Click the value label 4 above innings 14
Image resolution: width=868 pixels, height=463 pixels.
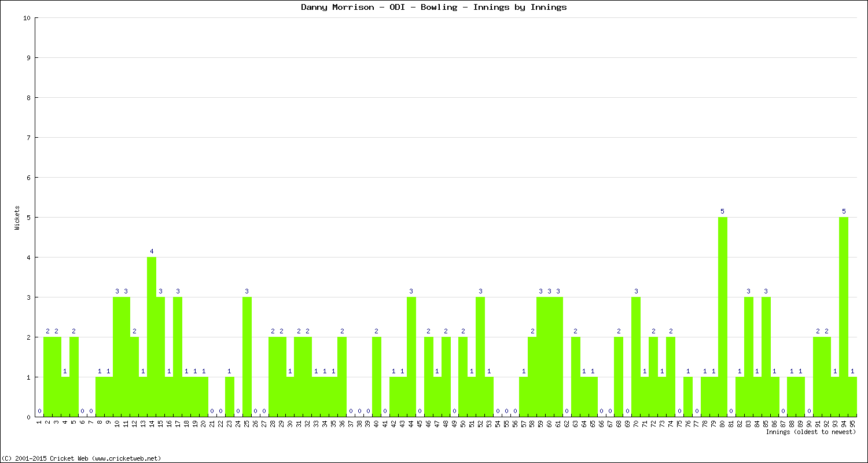coord(152,251)
